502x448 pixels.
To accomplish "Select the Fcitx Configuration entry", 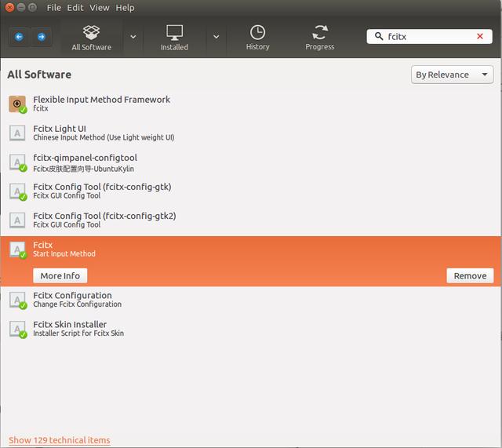I will click(x=250, y=300).
